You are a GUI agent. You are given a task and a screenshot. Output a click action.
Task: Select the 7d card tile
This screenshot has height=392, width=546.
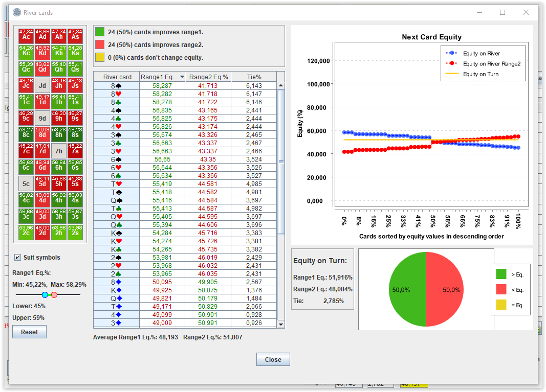[42, 151]
